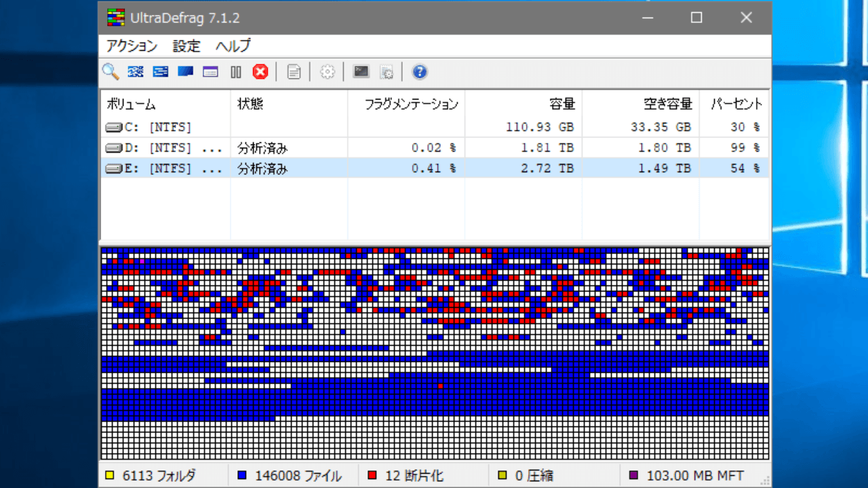The image size is (868, 488).
Task: Open the boot-time scan console icon
Action: click(361, 71)
